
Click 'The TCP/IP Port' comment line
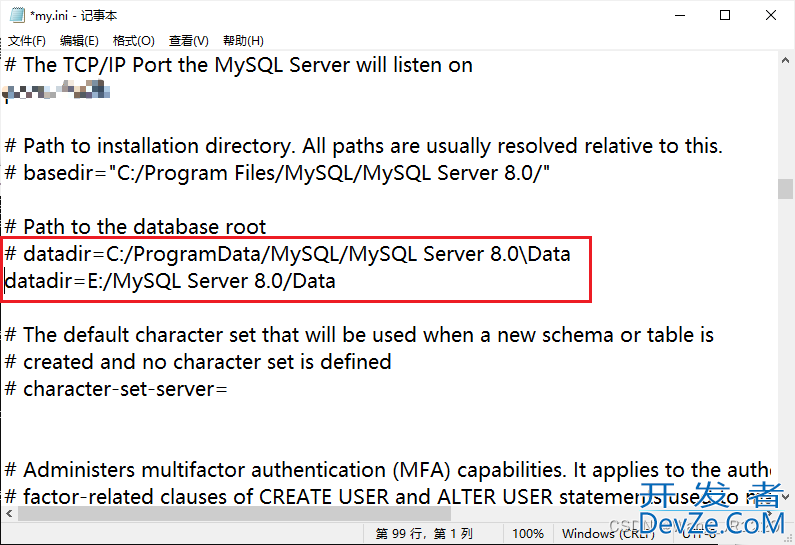(x=238, y=65)
